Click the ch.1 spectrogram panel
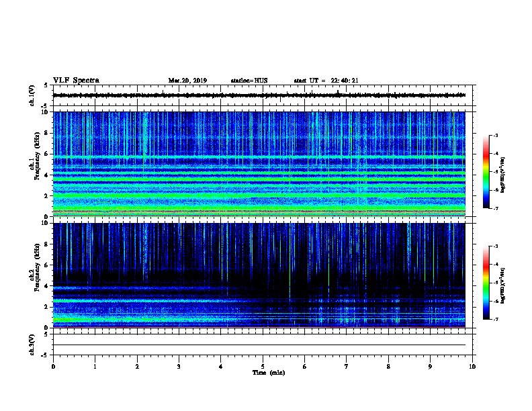The image size is (532, 411). pyautogui.click(x=259, y=164)
